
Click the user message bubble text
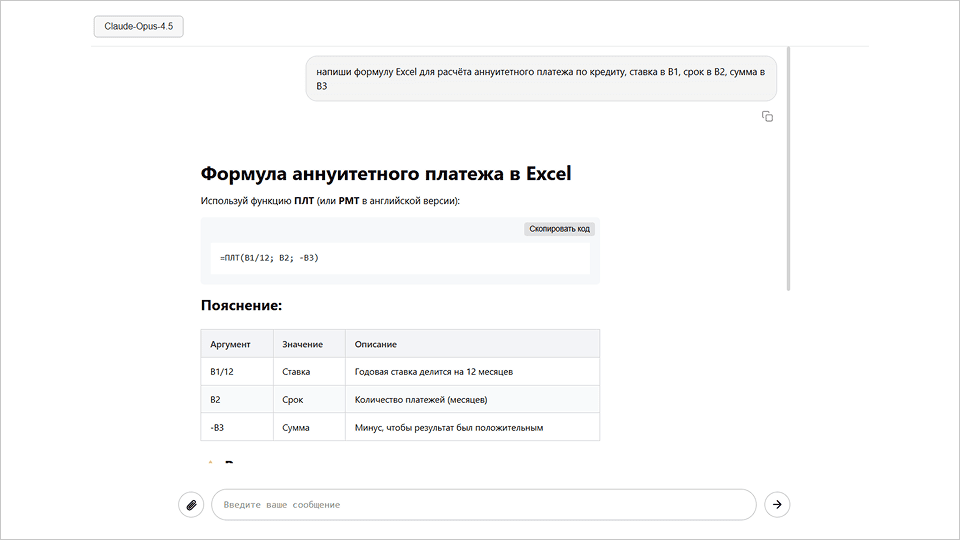pyautogui.click(x=541, y=78)
